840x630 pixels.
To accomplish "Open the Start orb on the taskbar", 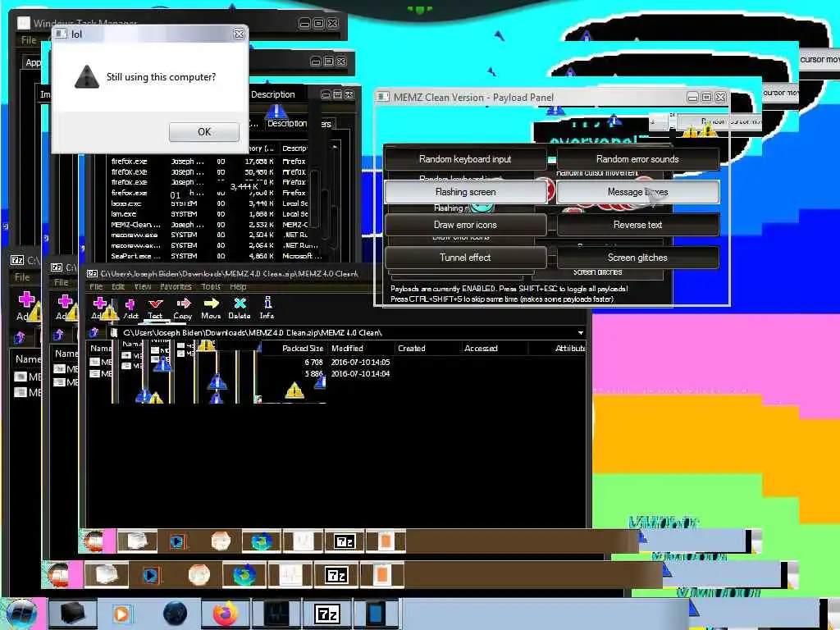I will click(x=21, y=614).
